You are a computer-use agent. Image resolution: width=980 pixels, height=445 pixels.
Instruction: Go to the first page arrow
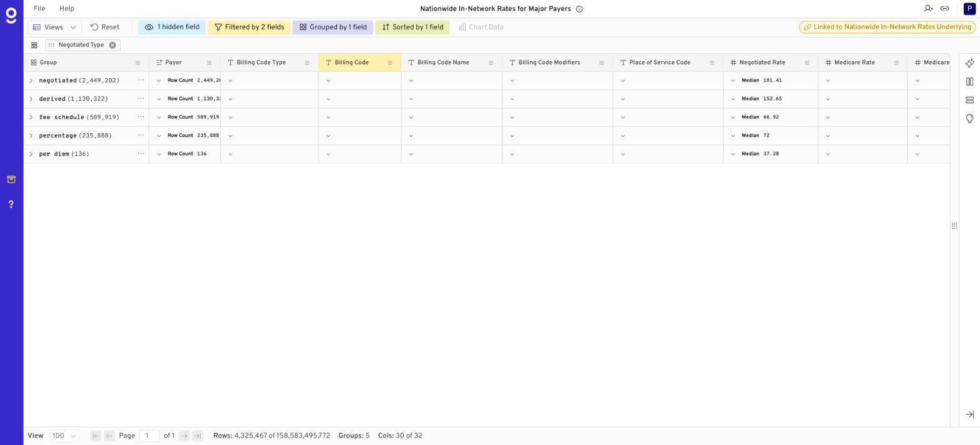tap(96, 436)
